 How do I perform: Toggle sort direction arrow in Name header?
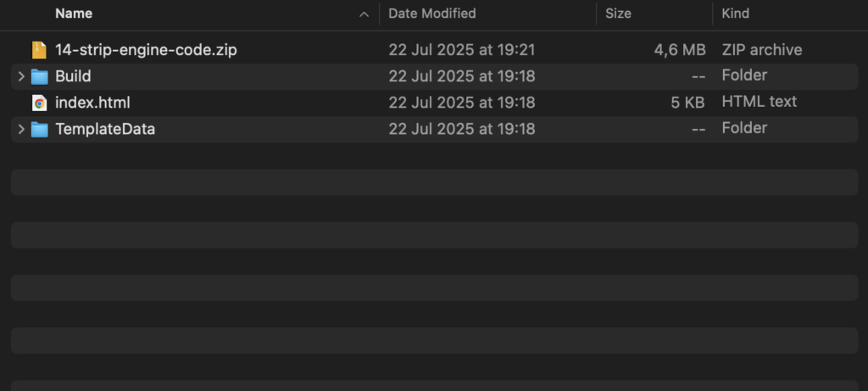pyautogui.click(x=364, y=14)
